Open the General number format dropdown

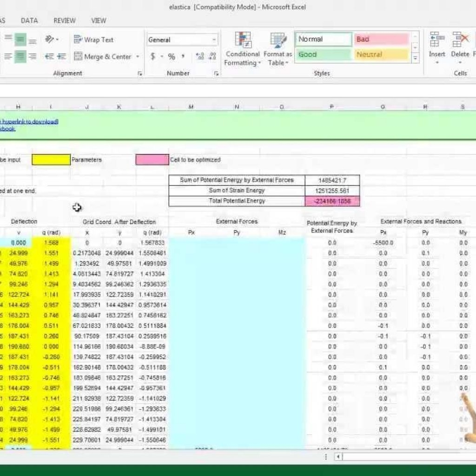213,40
